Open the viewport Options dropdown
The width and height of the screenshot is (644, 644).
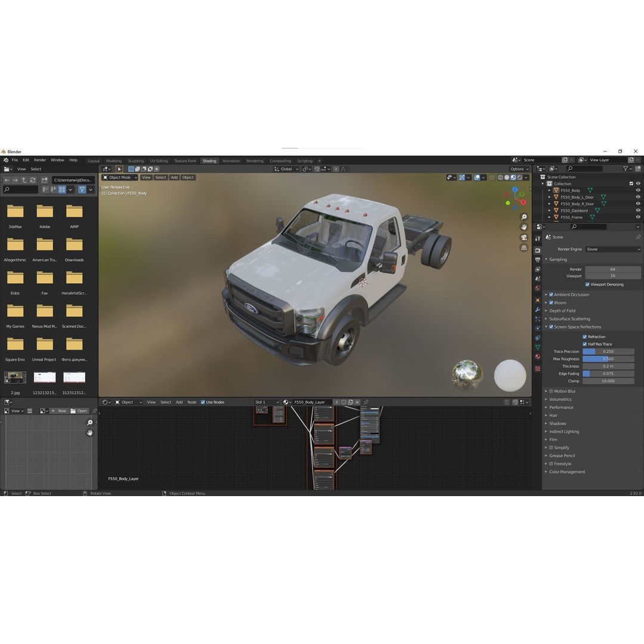519,169
